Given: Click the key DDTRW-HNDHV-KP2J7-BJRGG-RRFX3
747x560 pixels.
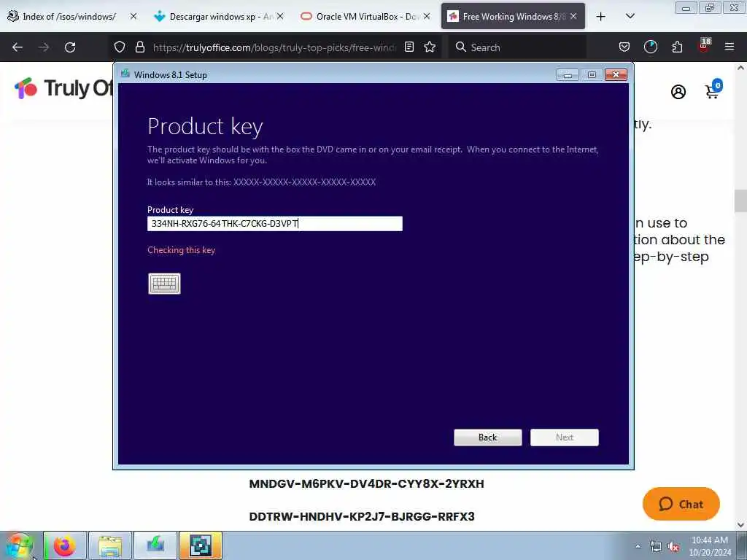Looking at the screenshot, I should 362,517.
